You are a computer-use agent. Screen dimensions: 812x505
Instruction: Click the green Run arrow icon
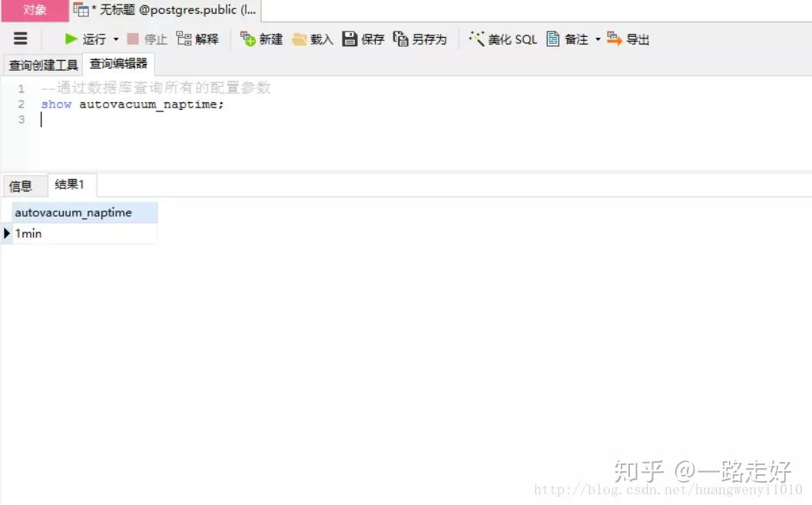(x=71, y=39)
